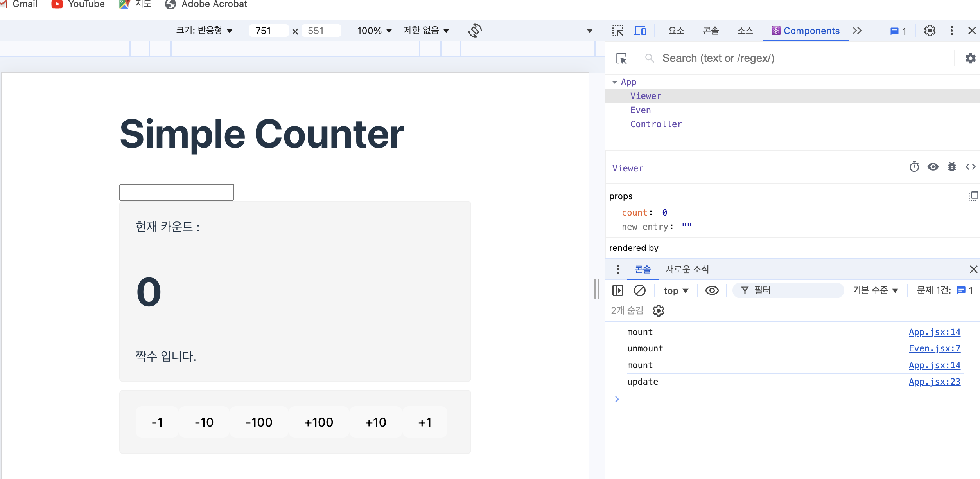Viewport: 980px width, 479px height.
Task: Open console drawer kebab menu
Action: coord(617,269)
